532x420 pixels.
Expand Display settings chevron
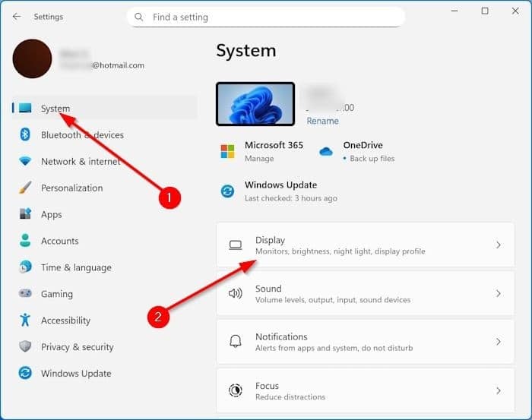[499, 245]
